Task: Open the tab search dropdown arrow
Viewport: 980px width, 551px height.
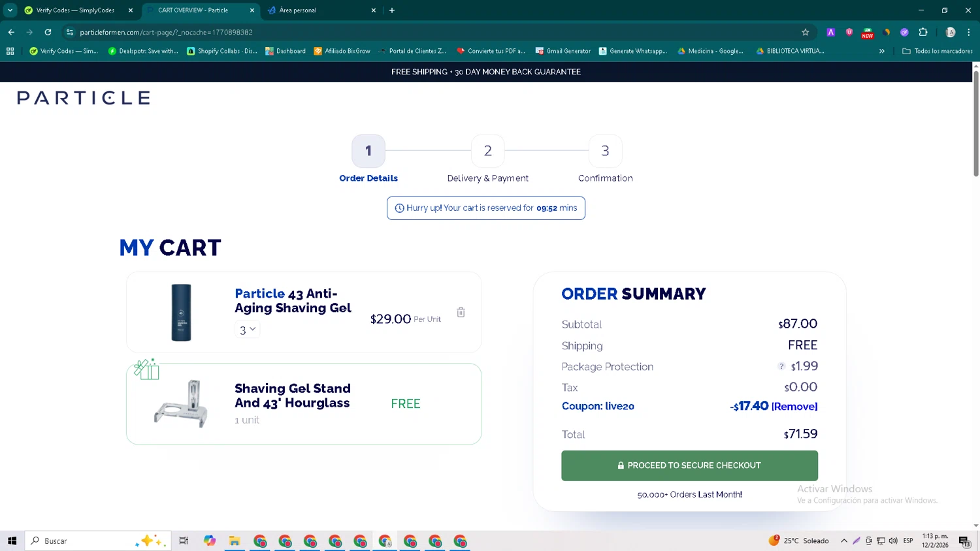Action: click(x=10, y=10)
